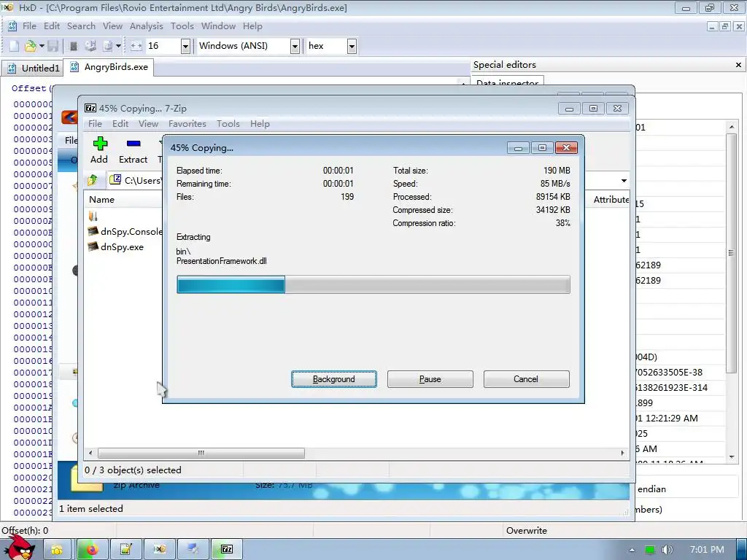The image size is (747, 560).
Task: Open the network computers taskbar icon
Action: (193, 550)
